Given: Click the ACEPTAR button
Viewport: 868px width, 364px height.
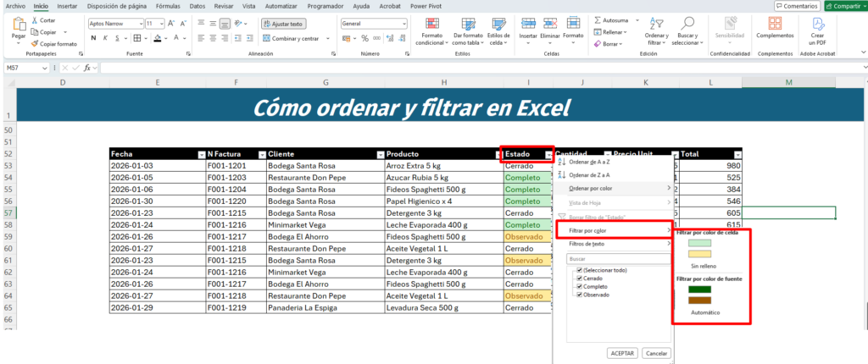Looking at the screenshot, I should (x=623, y=353).
